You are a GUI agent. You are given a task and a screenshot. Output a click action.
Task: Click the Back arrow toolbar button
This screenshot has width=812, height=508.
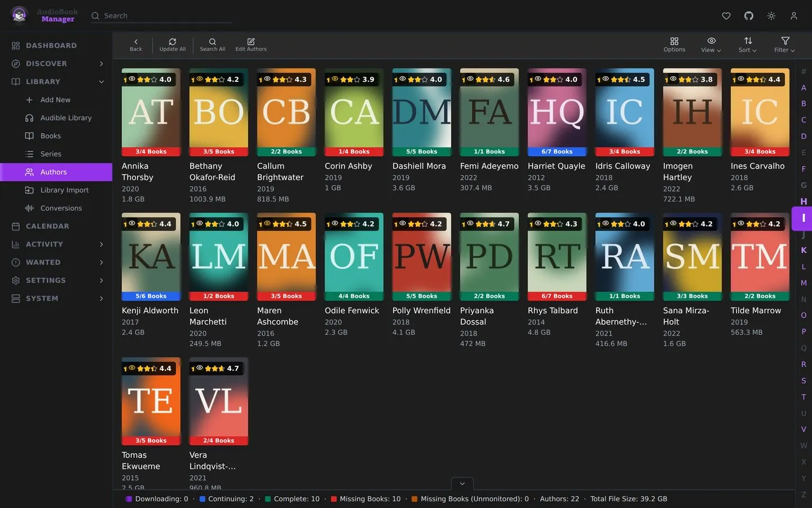point(136,45)
